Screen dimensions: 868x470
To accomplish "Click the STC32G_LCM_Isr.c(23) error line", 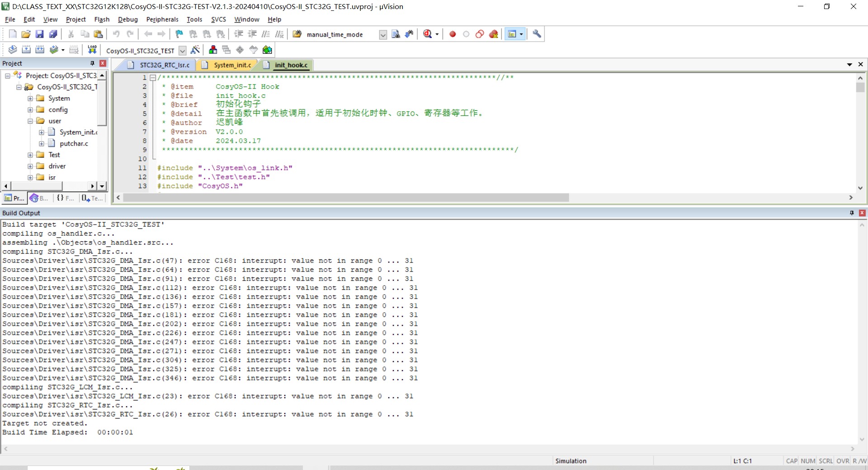I will [x=208, y=396].
